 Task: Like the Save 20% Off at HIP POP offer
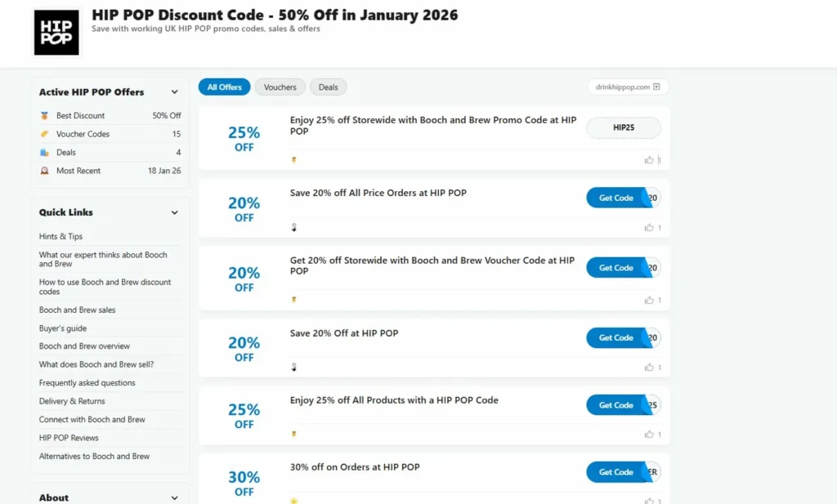point(649,368)
